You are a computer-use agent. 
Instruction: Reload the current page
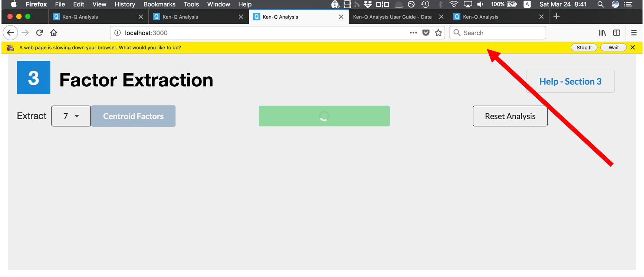click(39, 33)
